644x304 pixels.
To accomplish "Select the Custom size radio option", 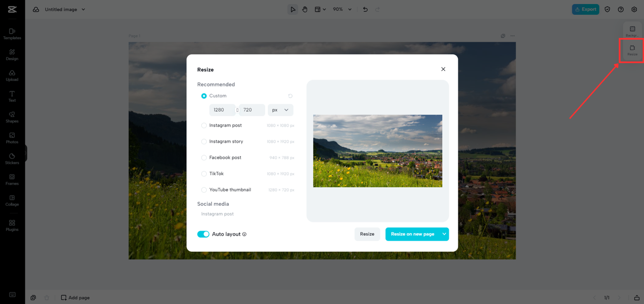I will 204,96.
